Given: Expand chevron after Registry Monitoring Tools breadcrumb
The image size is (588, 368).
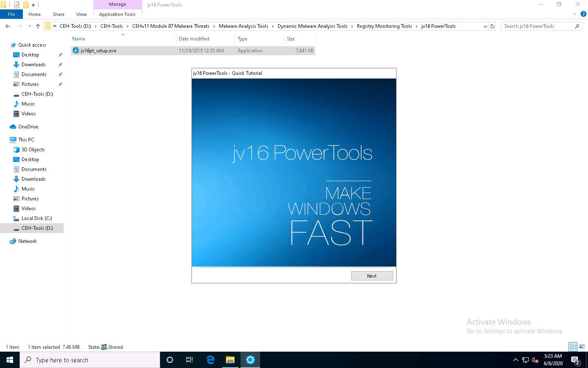Looking at the screenshot, I should click(x=416, y=26).
